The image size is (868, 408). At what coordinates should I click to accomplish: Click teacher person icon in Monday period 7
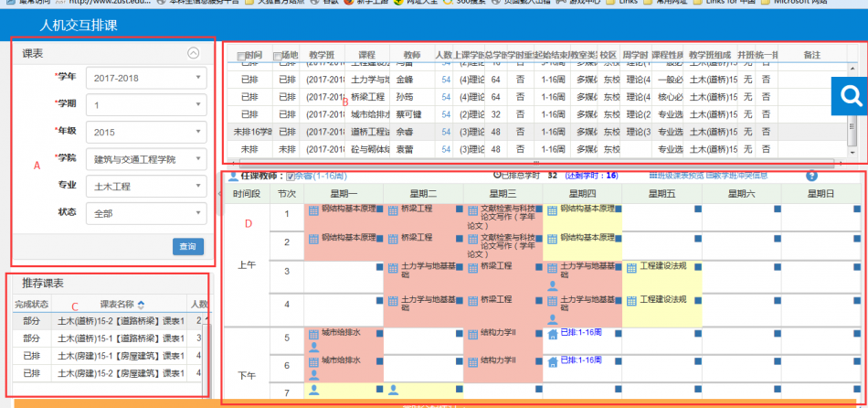[x=313, y=389]
